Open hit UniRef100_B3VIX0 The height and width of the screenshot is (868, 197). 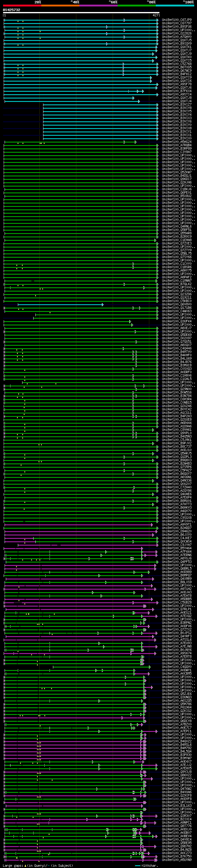(x=176, y=139)
